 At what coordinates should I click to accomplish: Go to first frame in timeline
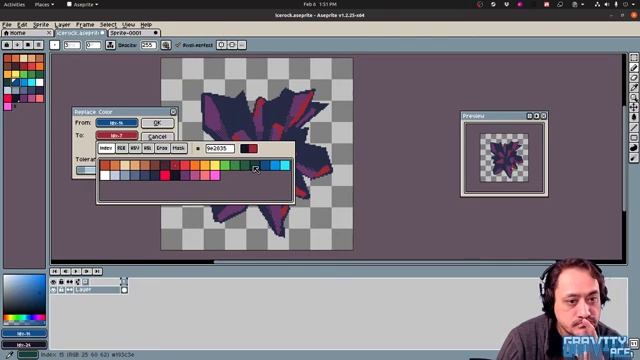[55, 271]
